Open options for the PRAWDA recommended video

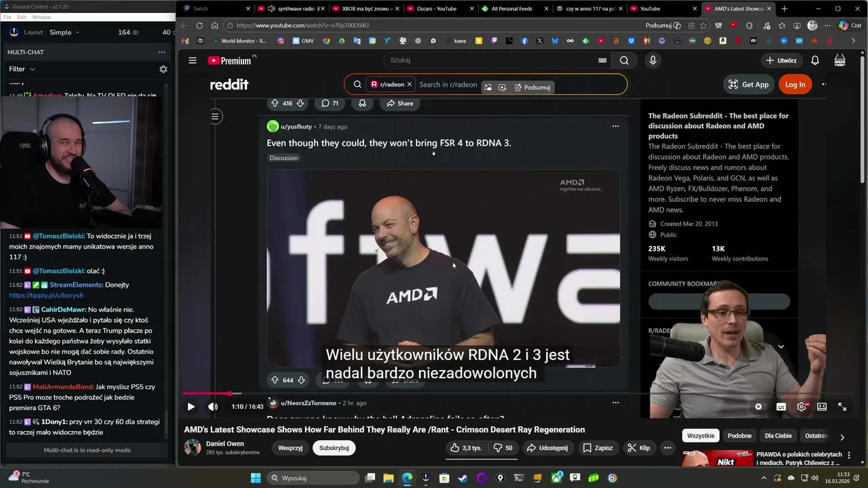pos(849,455)
